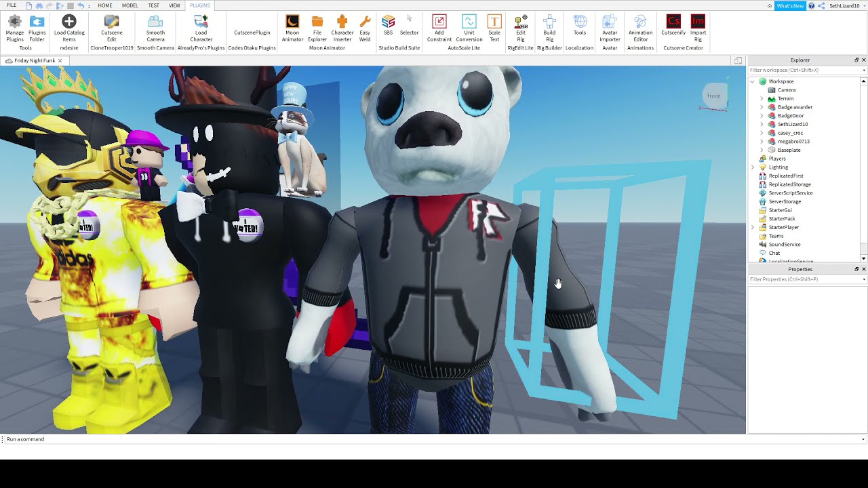Click Load Catalog Items plugin
The height and width of the screenshot is (488, 868).
point(69,28)
